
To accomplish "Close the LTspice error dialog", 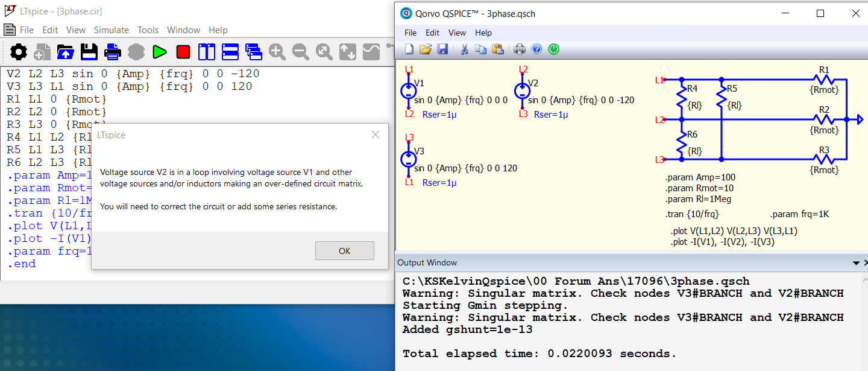I will [376, 135].
